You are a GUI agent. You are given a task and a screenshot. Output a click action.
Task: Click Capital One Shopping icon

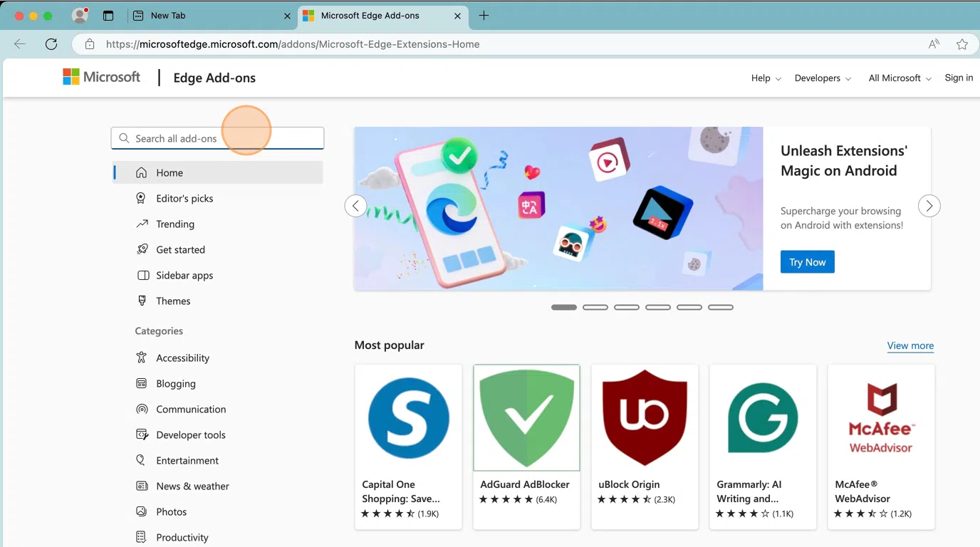pos(409,418)
